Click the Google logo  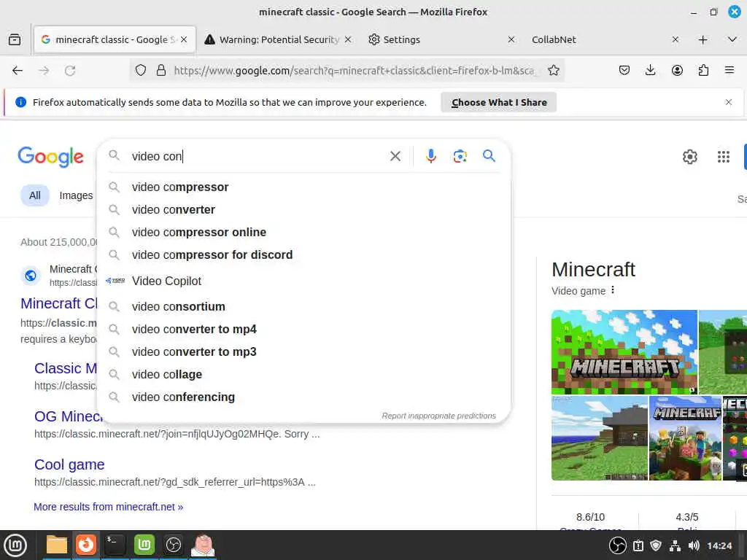point(50,157)
